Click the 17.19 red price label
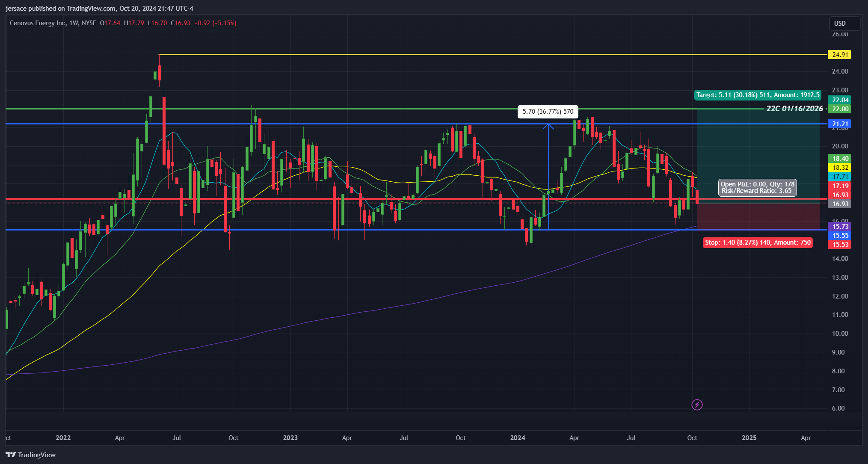 click(839, 186)
